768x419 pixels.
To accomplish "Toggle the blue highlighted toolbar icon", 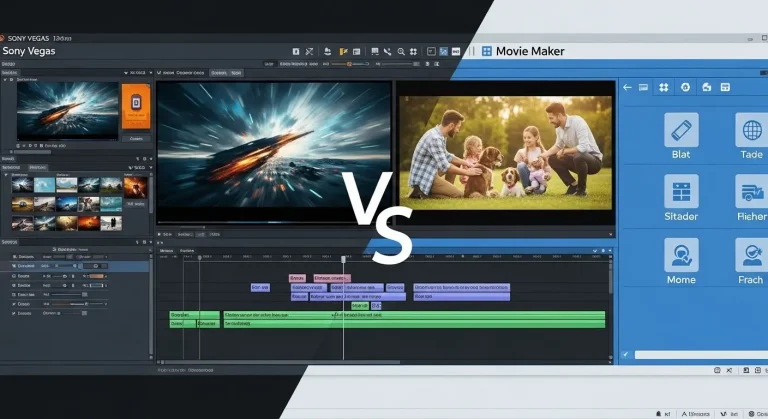I will click(x=444, y=51).
